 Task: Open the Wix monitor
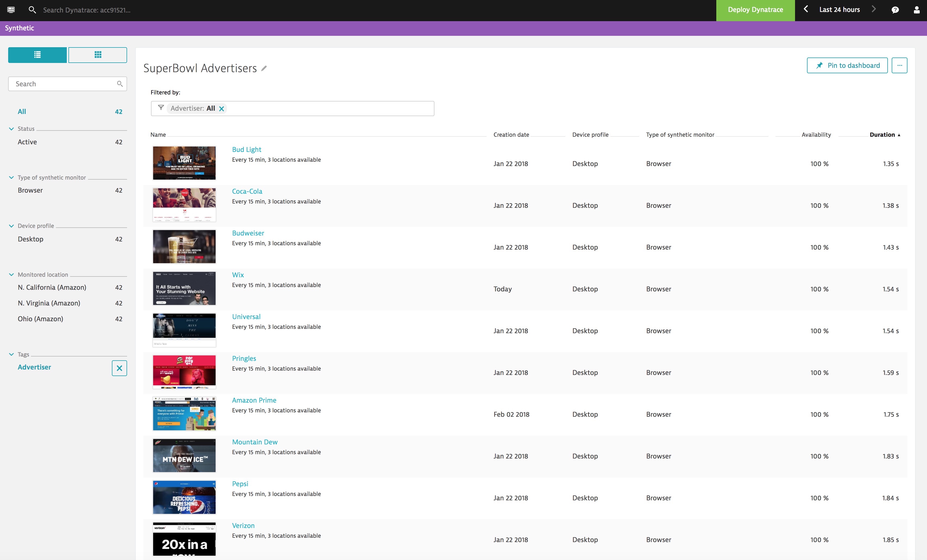(238, 275)
